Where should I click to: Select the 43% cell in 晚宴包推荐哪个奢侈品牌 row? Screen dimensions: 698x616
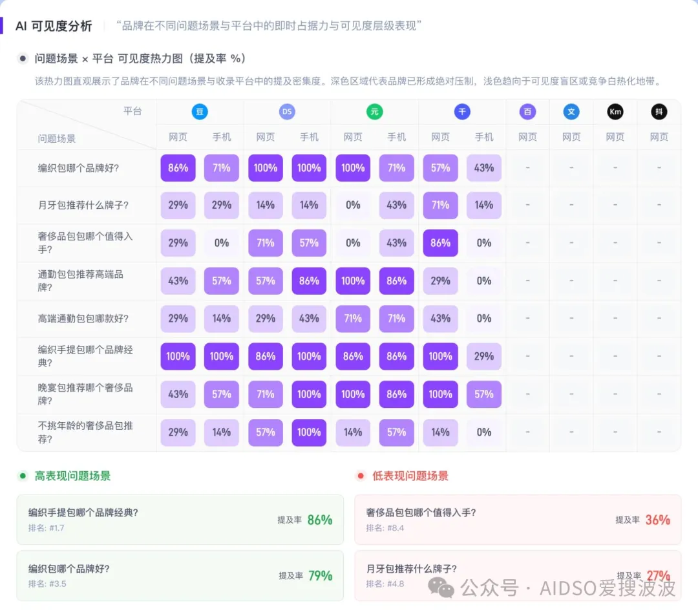(x=178, y=394)
